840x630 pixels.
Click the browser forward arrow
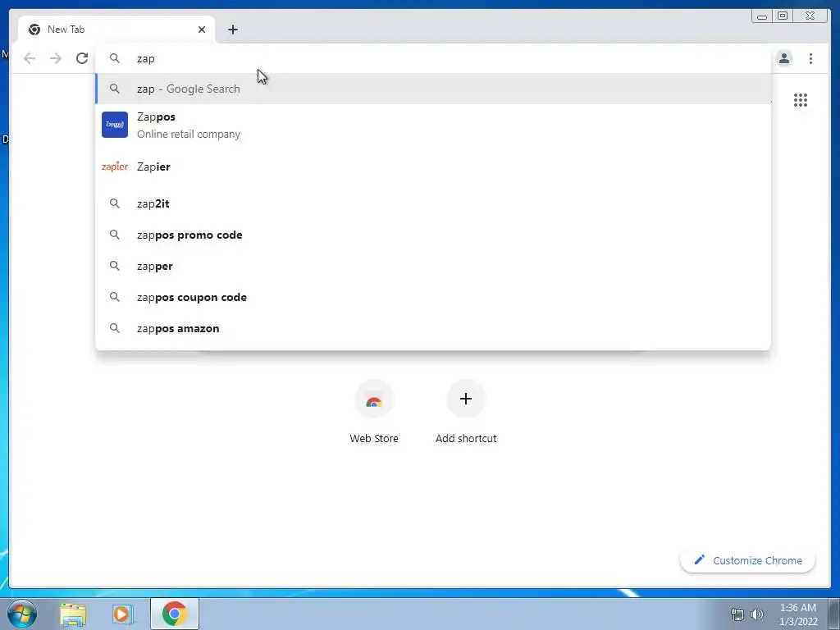[x=56, y=58]
